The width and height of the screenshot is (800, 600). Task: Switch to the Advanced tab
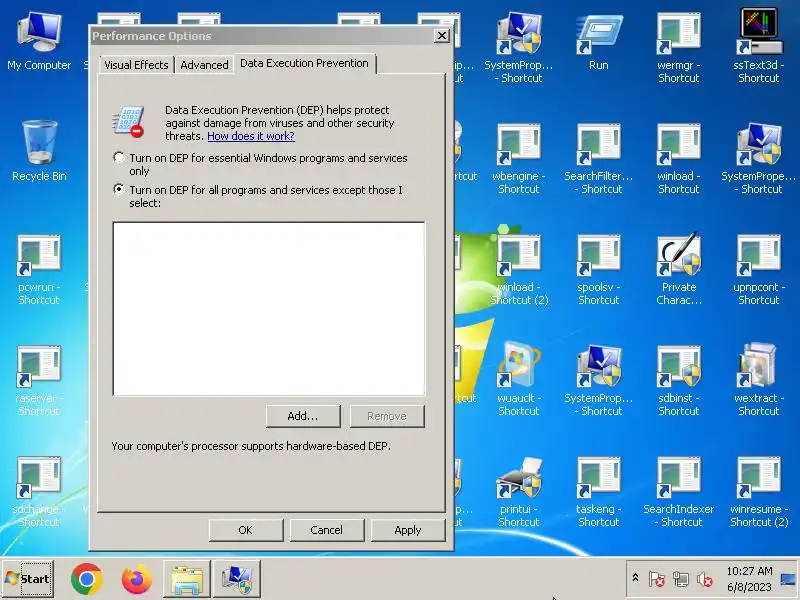(204, 65)
